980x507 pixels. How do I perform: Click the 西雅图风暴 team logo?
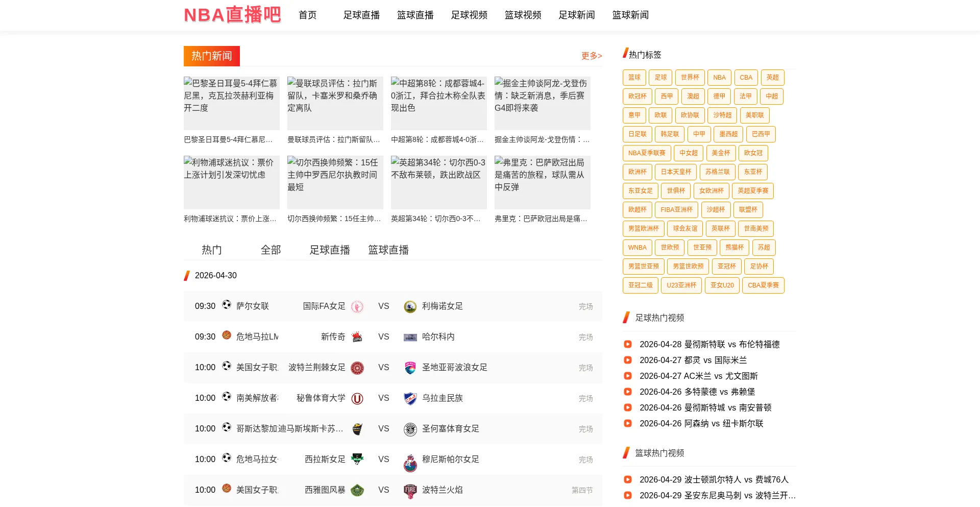tap(357, 490)
